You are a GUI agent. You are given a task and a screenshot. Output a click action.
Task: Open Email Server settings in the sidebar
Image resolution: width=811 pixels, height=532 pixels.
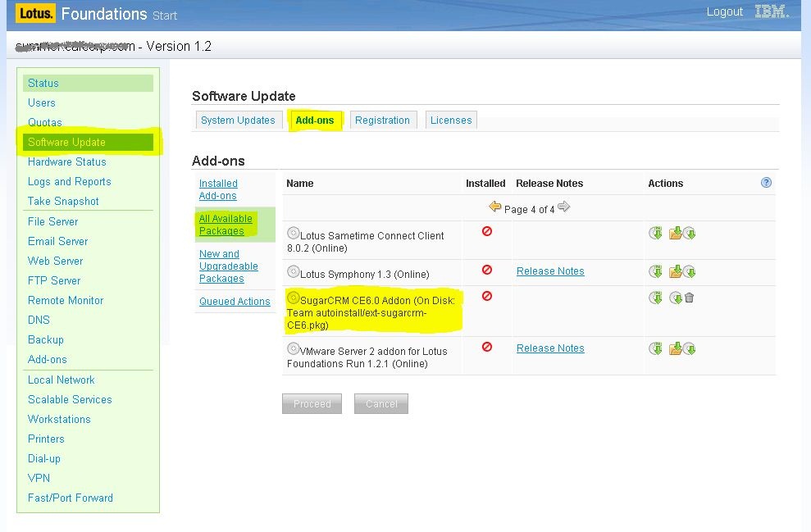point(58,242)
